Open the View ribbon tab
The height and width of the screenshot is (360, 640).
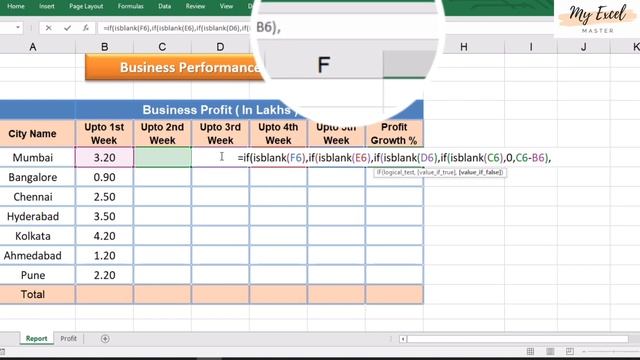(226, 6)
